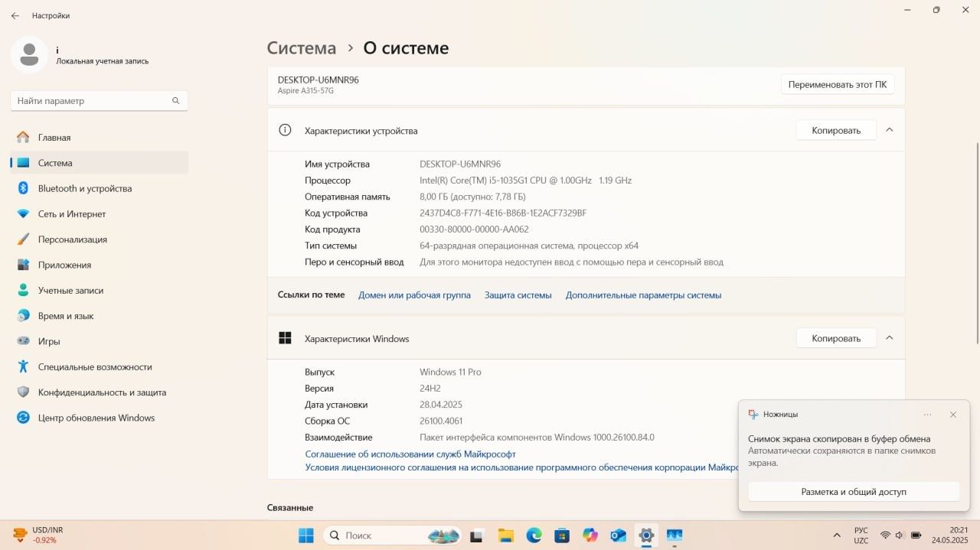
Task: Launch Microsoft Edge from the taskbar
Action: (x=534, y=535)
